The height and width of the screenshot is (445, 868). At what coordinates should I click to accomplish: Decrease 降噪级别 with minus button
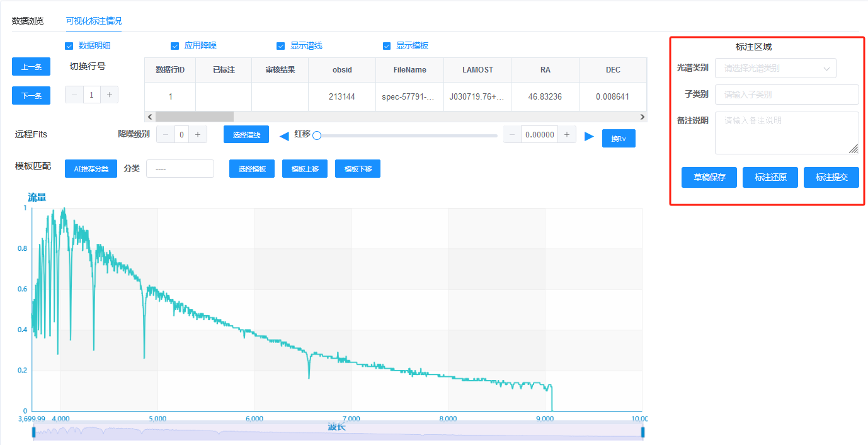point(166,134)
